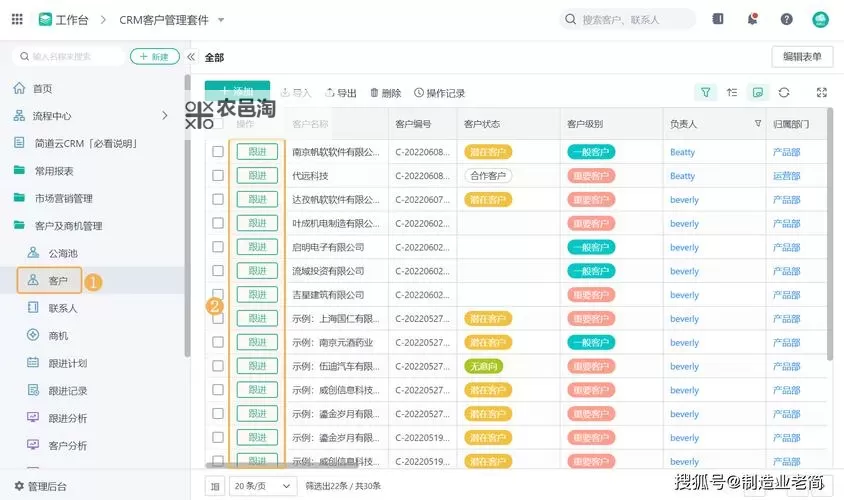Check the row for 代远科技
This screenshot has height=500, width=844.
click(x=217, y=175)
